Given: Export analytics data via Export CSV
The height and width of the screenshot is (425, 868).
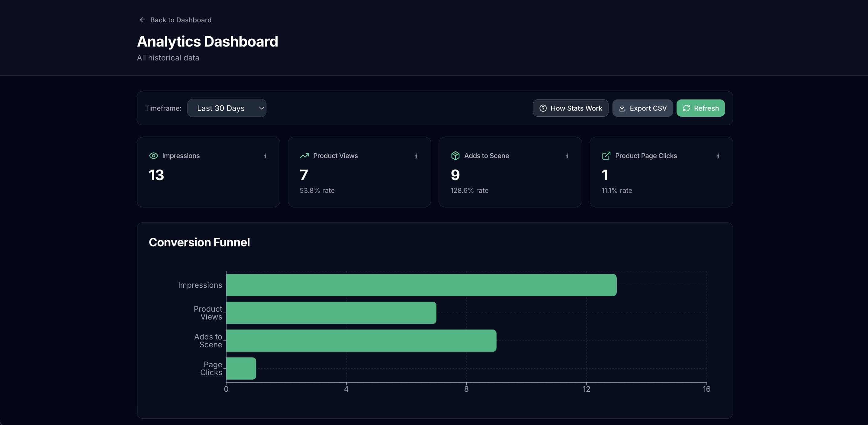Looking at the screenshot, I should 642,108.
